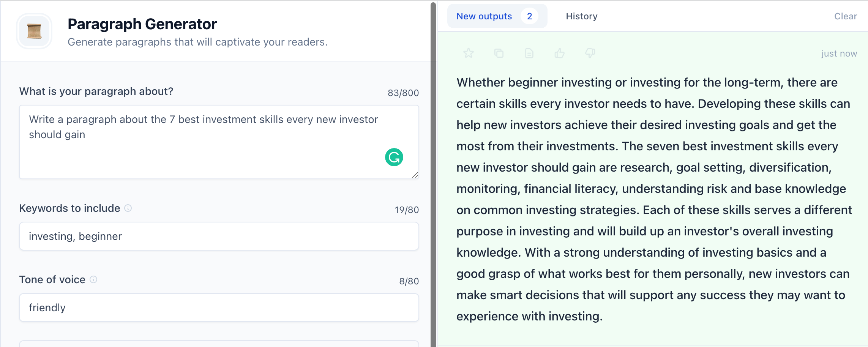
Task: Give thumbs down to the output
Action: point(590,53)
